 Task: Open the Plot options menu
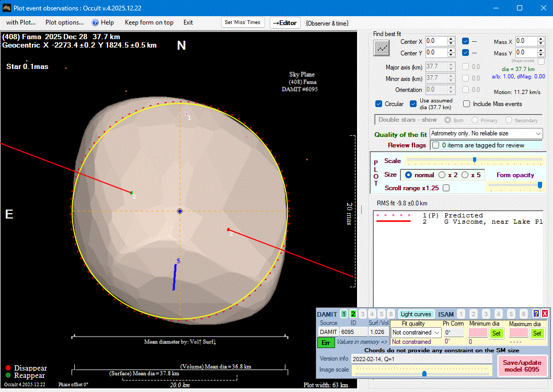tap(64, 22)
